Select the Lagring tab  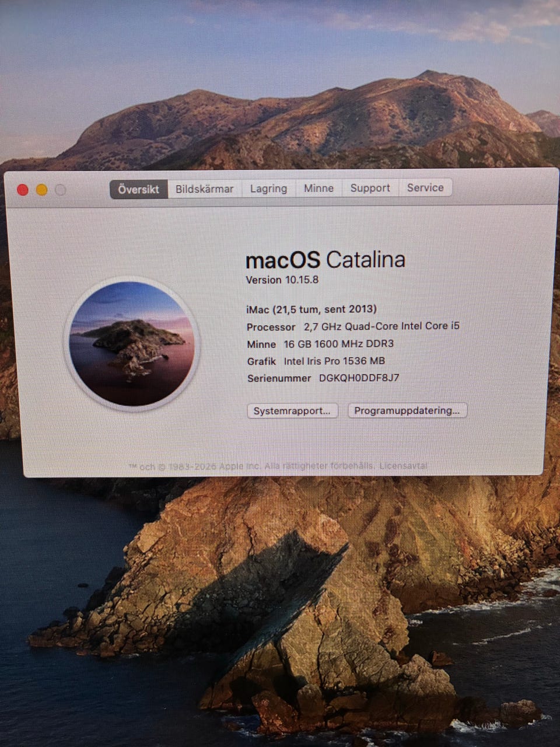click(x=268, y=189)
